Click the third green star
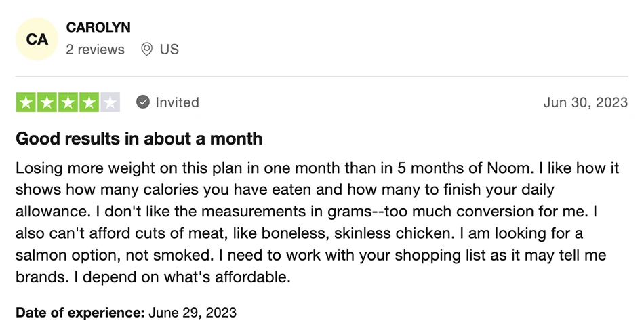 (x=68, y=102)
